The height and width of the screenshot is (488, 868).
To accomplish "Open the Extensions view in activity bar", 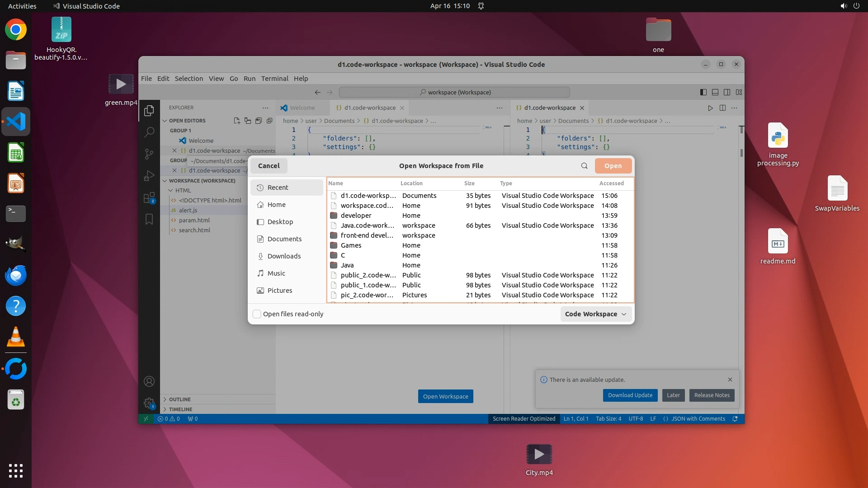I will (x=149, y=198).
